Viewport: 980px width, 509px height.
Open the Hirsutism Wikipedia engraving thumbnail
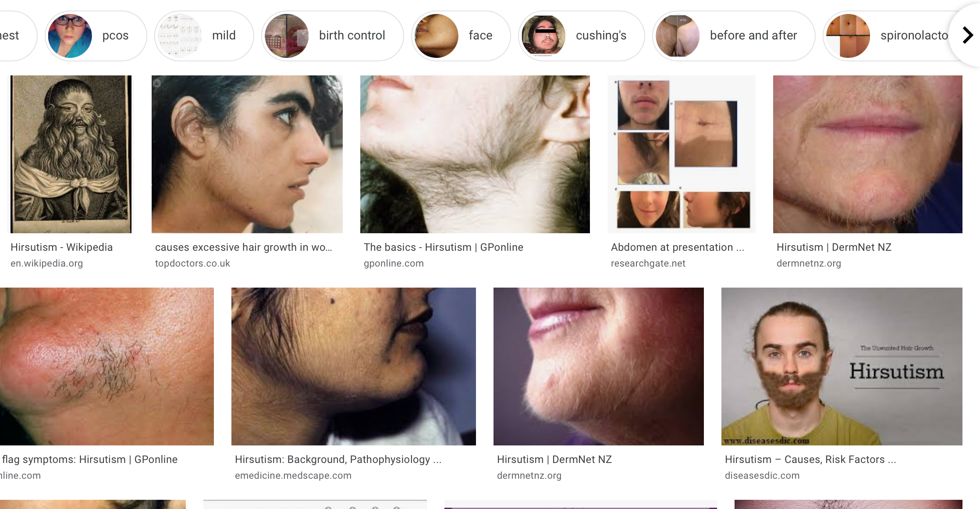click(x=71, y=154)
